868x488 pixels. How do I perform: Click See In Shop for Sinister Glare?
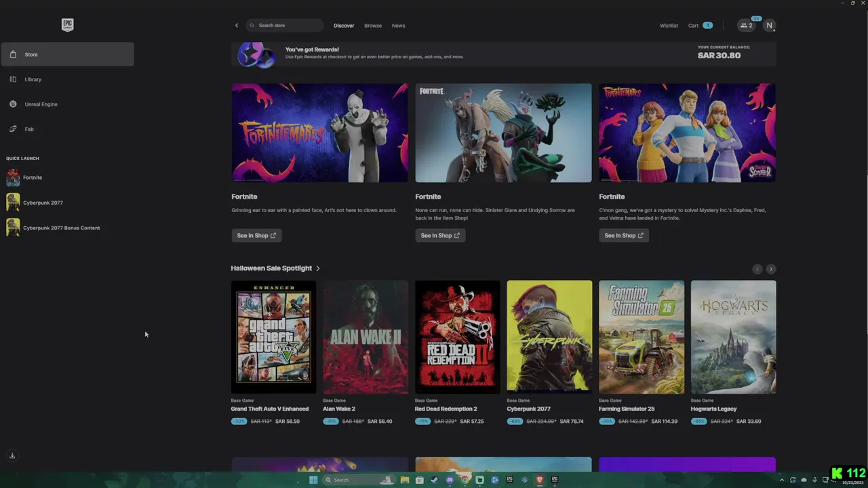pyautogui.click(x=440, y=235)
